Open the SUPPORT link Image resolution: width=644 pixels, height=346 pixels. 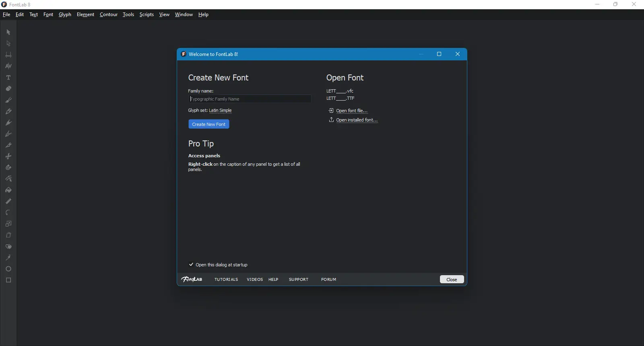[x=299, y=280]
